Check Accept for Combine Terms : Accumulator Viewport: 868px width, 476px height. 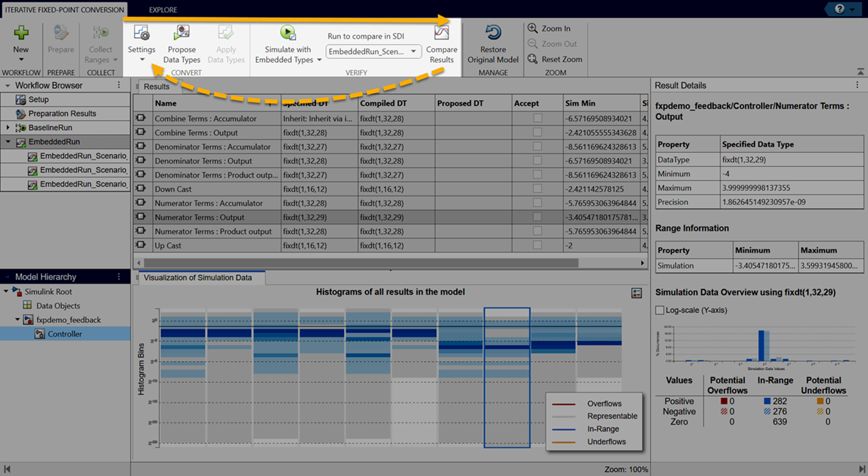pyautogui.click(x=538, y=118)
